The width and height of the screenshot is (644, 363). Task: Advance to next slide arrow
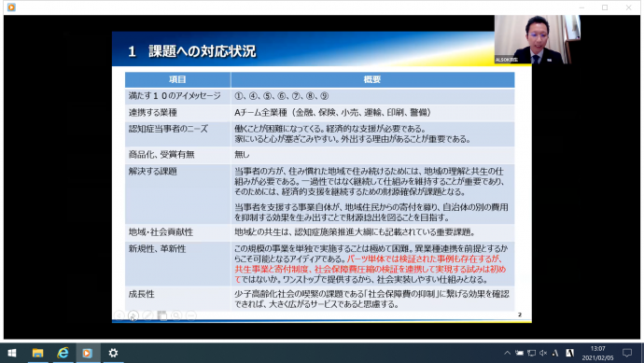tap(133, 315)
